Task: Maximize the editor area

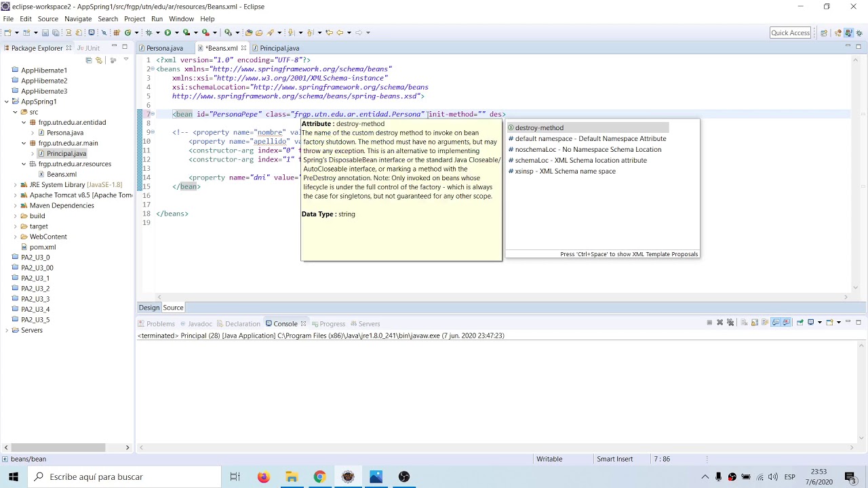Action: (x=859, y=46)
